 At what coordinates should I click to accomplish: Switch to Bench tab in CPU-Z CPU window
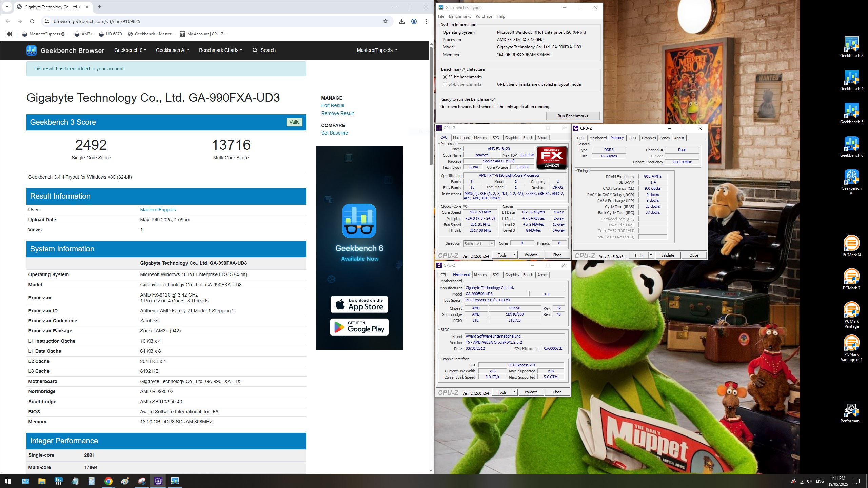pyautogui.click(x=528, y=138)
